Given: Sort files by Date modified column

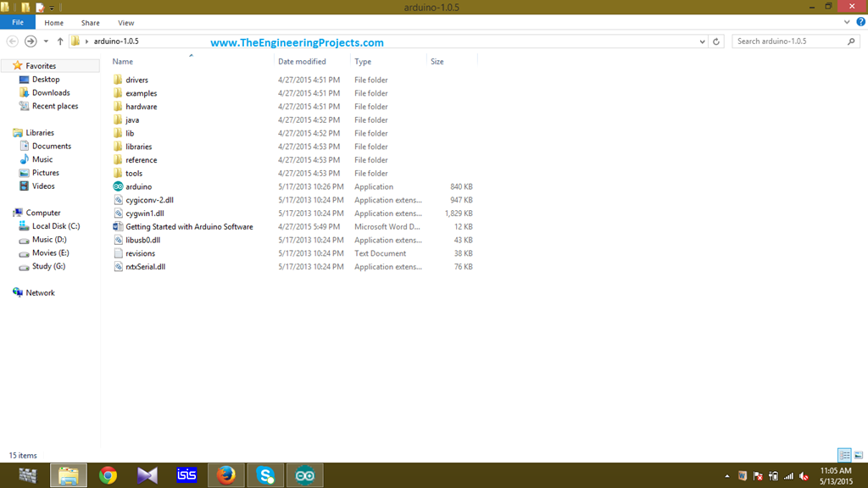Looking at the screenshot, I should click(302, 62).
